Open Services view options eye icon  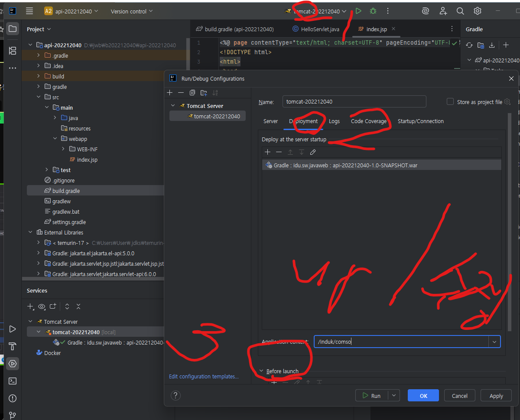(x=42, y=306)
